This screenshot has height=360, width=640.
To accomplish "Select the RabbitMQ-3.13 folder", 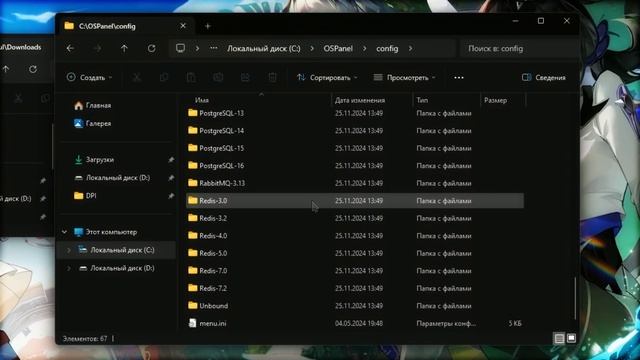I will pos(355,183).
